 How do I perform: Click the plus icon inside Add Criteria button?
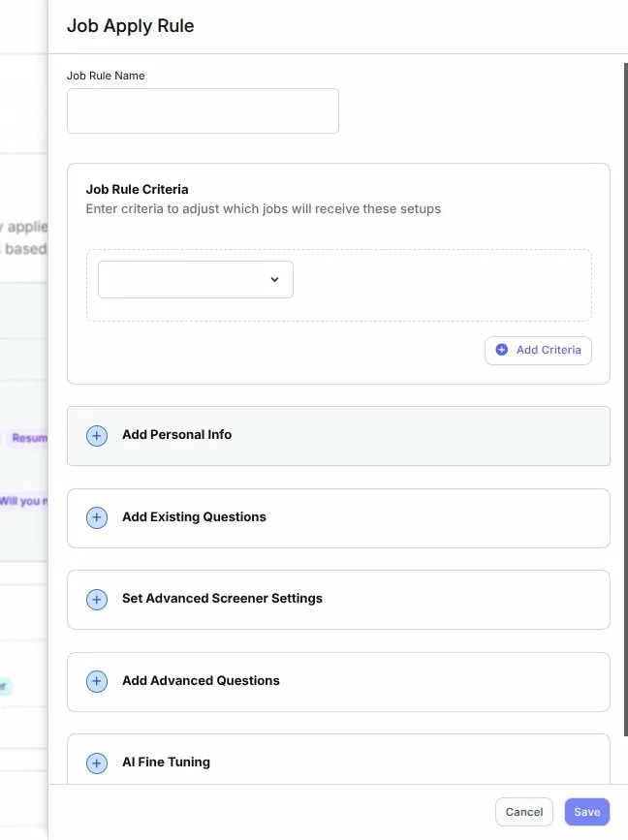[502, 350]
